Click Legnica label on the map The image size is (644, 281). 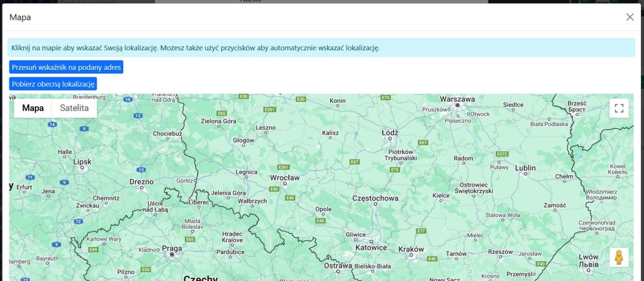tap(247, 172)
